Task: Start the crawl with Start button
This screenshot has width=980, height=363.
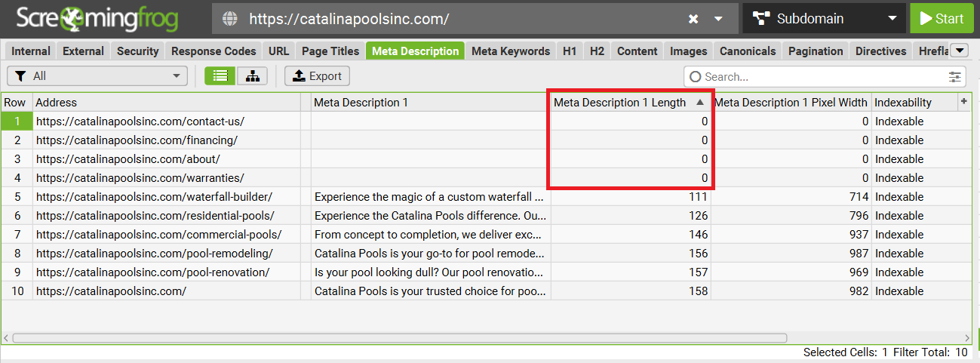Action: tap(942, 19)
